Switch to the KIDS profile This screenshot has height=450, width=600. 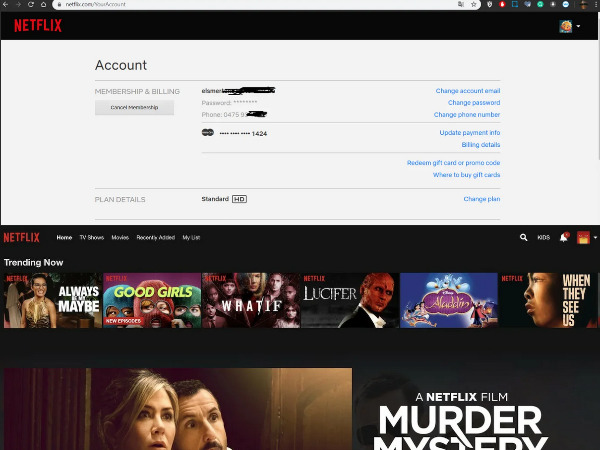[x=543, y=238]
